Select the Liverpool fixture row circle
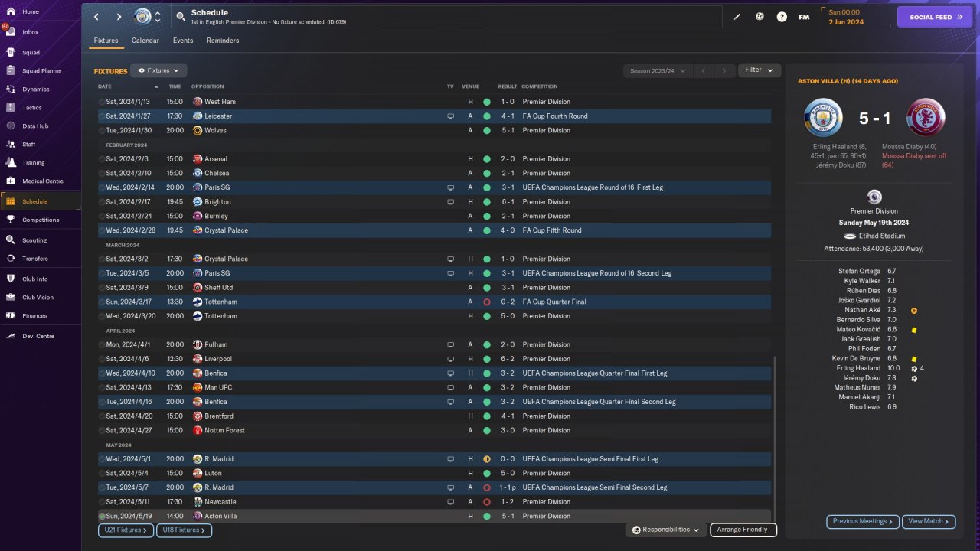980x551 pixels. point(102,359)
